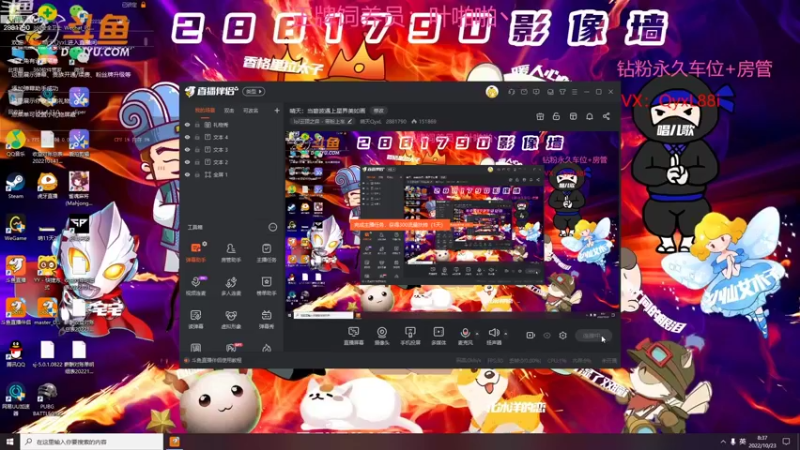The width and height of the screenshot is (800, 450).
Task: Open the 斗鱼直播伴侣使用教程 tutorial link
Action: pyautogui.click(x=216, y=360)
